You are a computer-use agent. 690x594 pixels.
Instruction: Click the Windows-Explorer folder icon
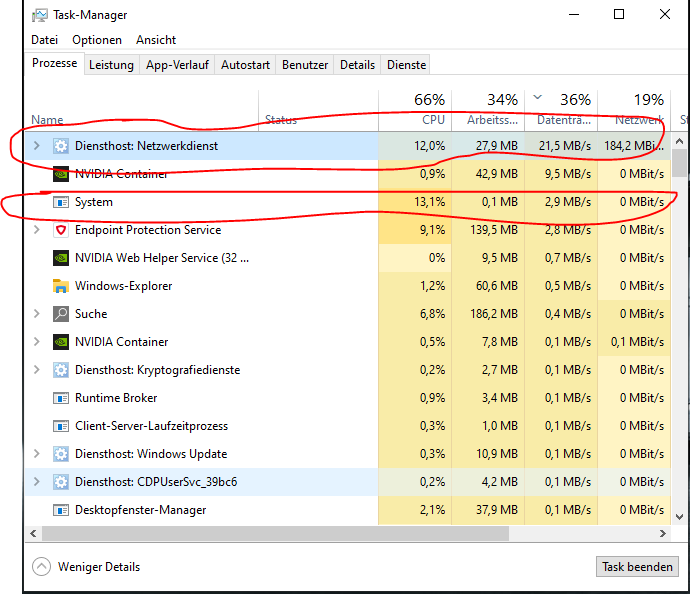coord(61,286)
